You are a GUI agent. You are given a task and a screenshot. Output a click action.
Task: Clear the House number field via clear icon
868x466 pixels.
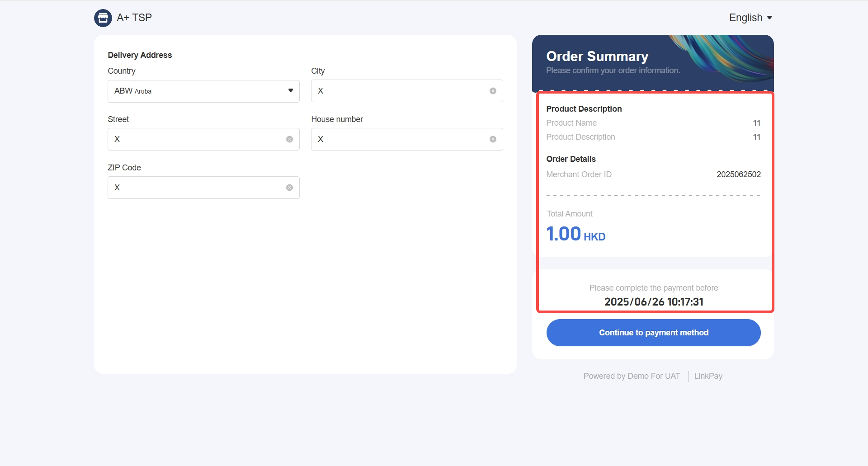[x=493, y=139]
